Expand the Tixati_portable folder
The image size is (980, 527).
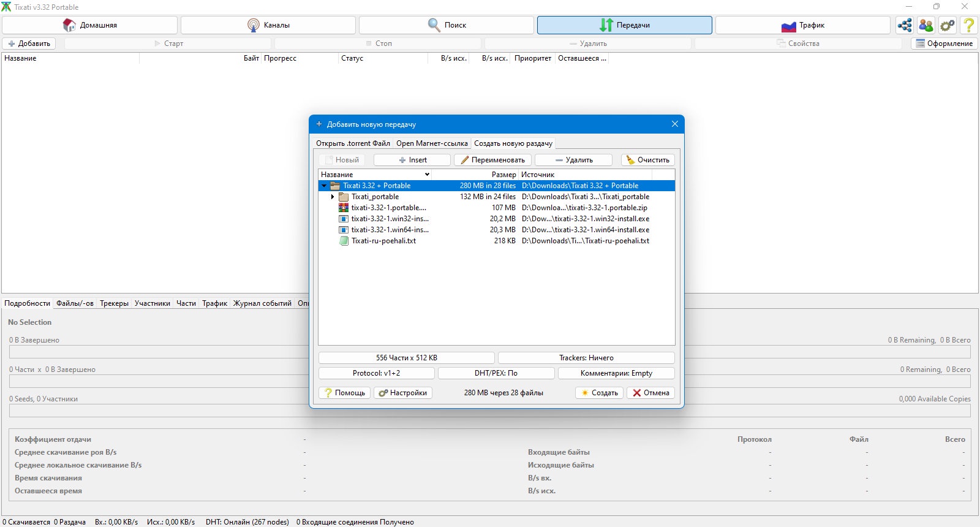pyautogui.click(x=333, y=197)
